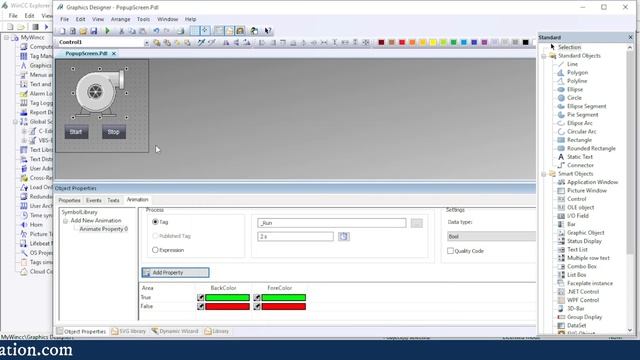The height and width of the screenshot is (360, 640).
Task: Select the Animate Property 0 tree item
Action: coord(104,229)
